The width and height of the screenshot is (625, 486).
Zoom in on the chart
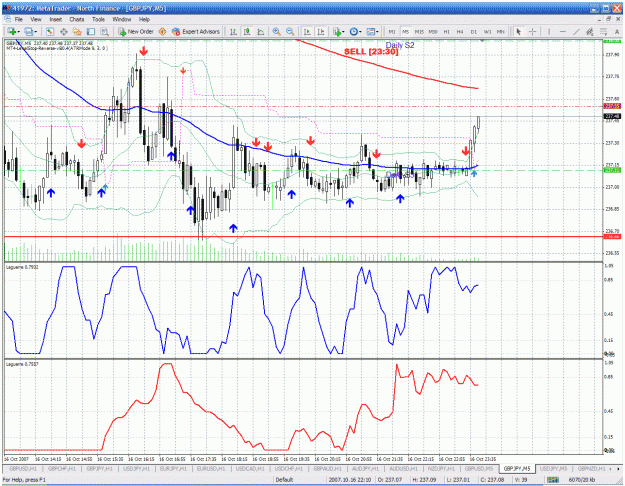tap(276, 31)
